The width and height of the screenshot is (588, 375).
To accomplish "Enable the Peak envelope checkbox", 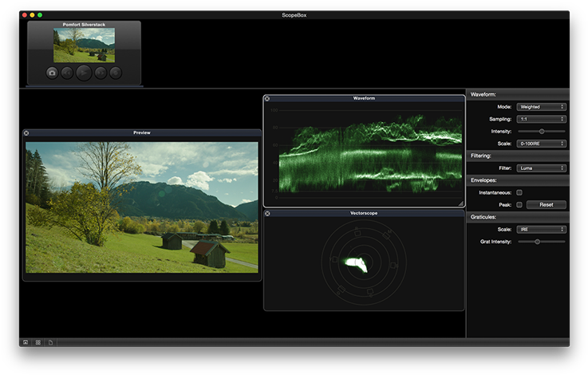I will point(519,204).
